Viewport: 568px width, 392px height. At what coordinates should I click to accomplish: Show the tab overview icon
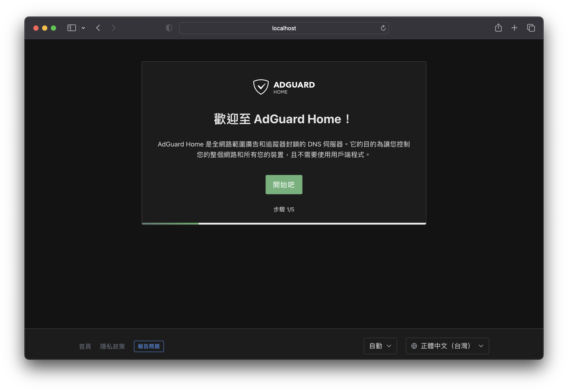(x=531, y=28)
